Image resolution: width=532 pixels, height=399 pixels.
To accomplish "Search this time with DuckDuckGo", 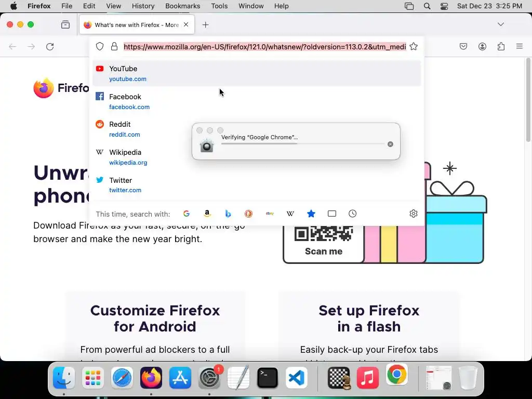I will pos(249,214).
